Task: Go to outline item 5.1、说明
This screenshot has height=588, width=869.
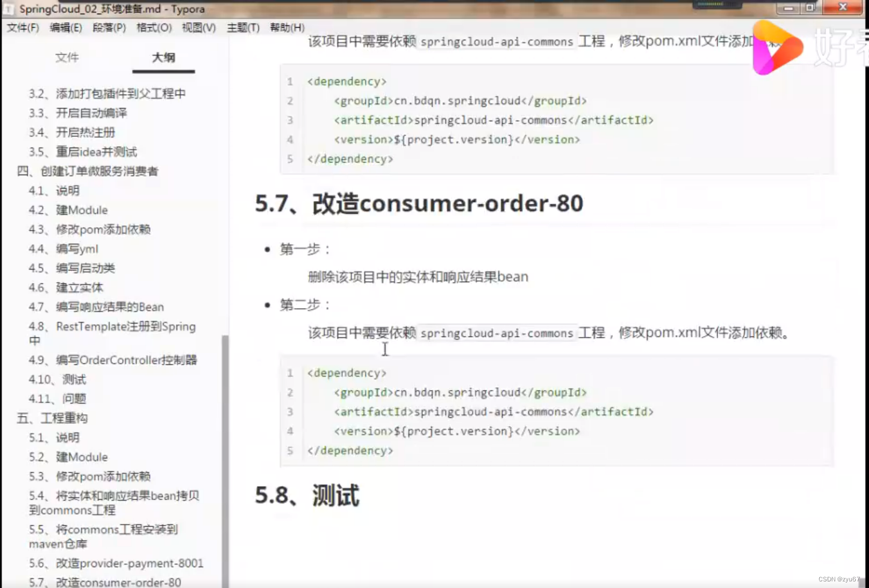Action: 54,438
